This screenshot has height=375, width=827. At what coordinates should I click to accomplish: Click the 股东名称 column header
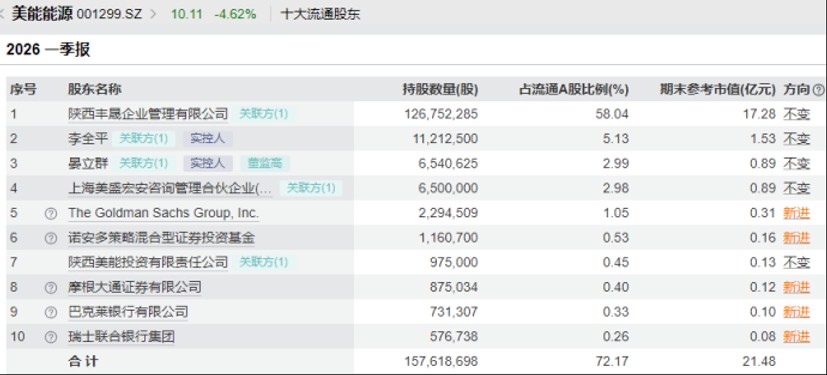pyautogui.click(x=94, y=90)
